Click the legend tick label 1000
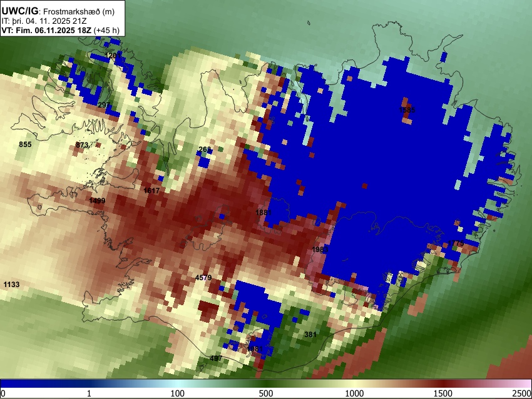 [x=354, y=393]
